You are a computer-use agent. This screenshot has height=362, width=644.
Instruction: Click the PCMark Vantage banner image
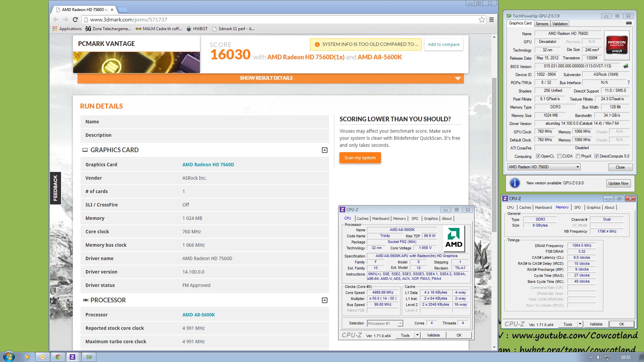(x=137, y=62)
